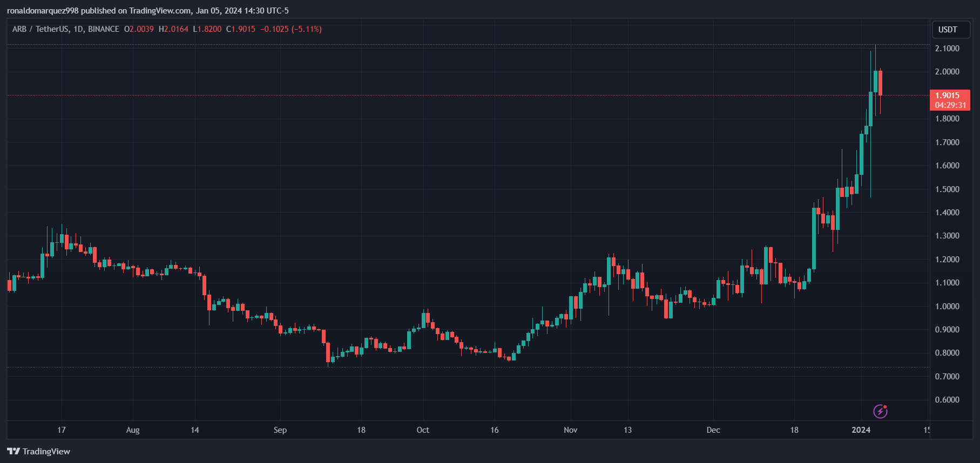The width and height of the screenshot is (980, 463).
Task: Click the Aug date label
Action: coord(133,430)
